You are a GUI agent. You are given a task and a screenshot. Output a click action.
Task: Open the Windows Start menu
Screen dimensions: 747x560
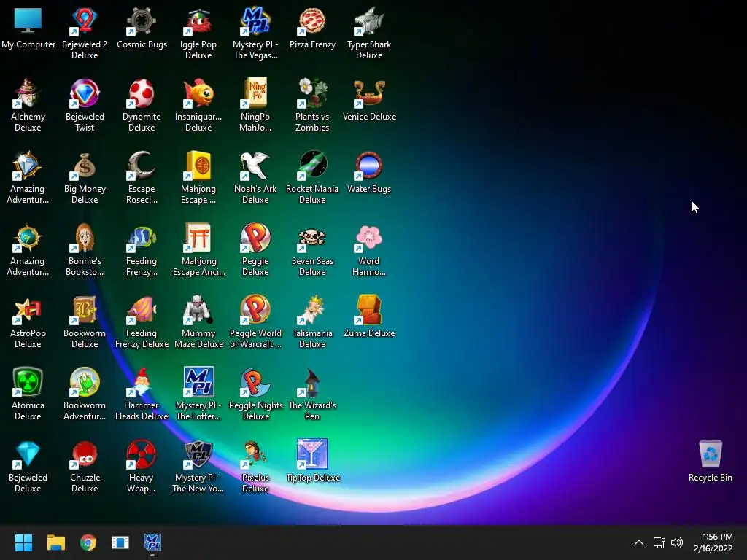pyautogui.click(x=23, y=542)
